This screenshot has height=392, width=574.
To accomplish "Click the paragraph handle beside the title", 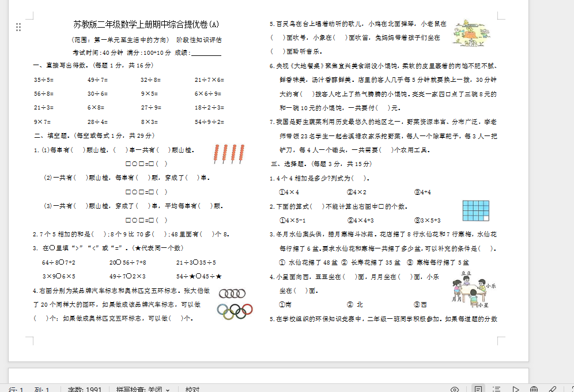I will click(x=18, y=27).
